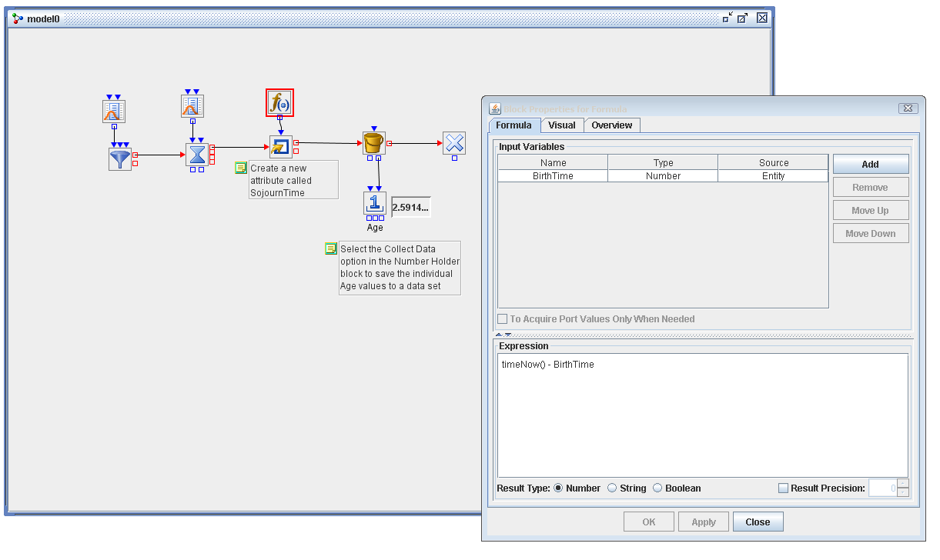
Task: Open the Source dropdown showing Entity
Action: 773,175
